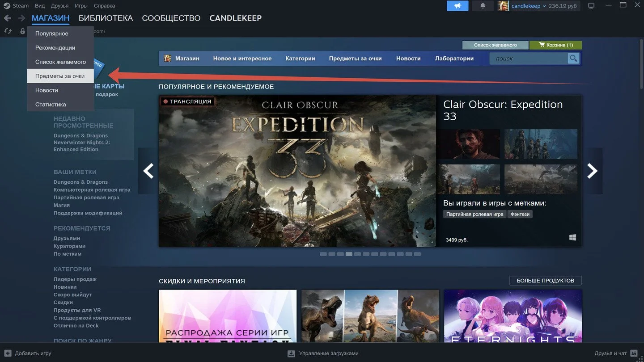Open the Clair Obscur Expedition 33 main banner

click(297, 171)
